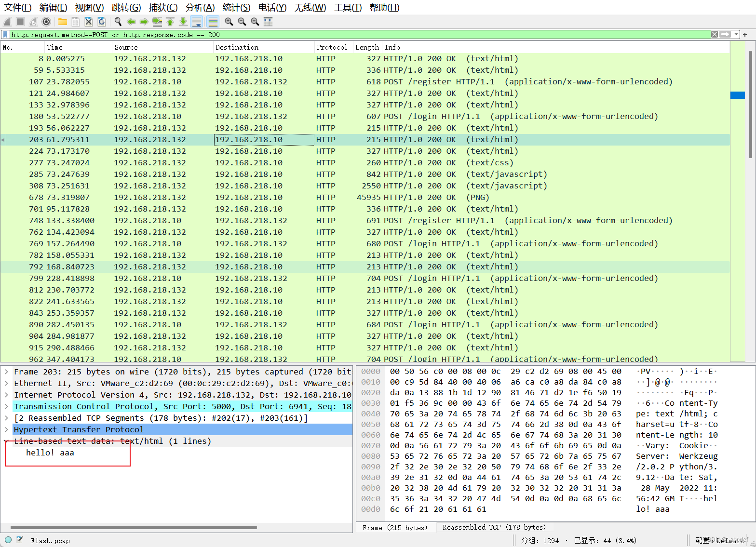Sort by the Destination column header
This screenshot has width=756, height=547.
264,47
